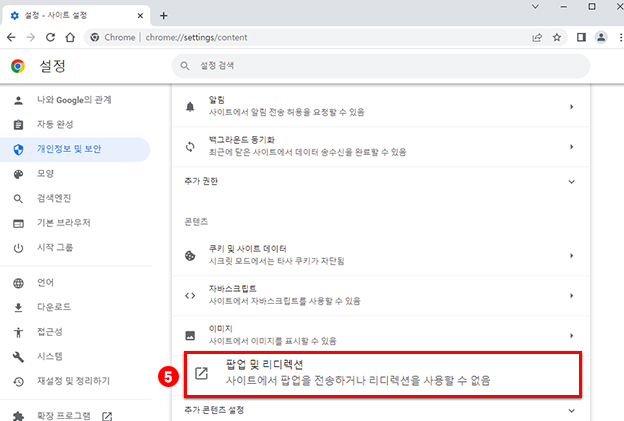Bookmark this page with the star icon
Screen dimensions: 624x421
click(x=557, y=37)
